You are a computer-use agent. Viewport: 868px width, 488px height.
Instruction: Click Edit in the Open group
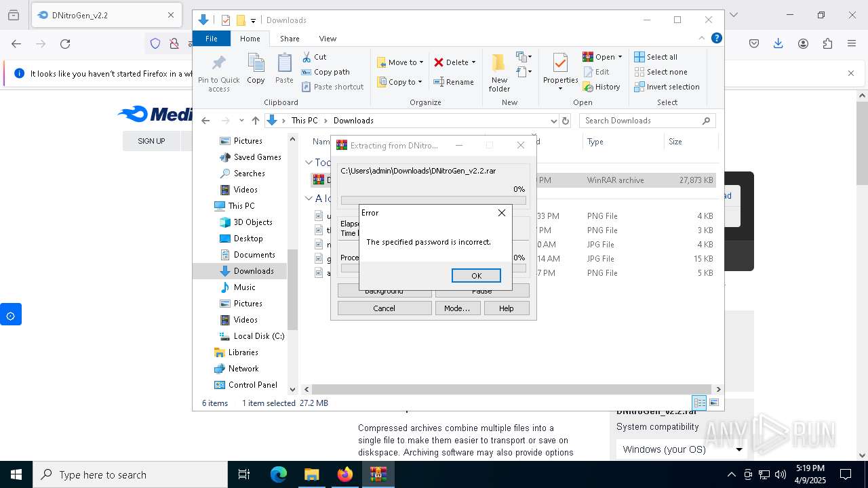tap(596, 72)
